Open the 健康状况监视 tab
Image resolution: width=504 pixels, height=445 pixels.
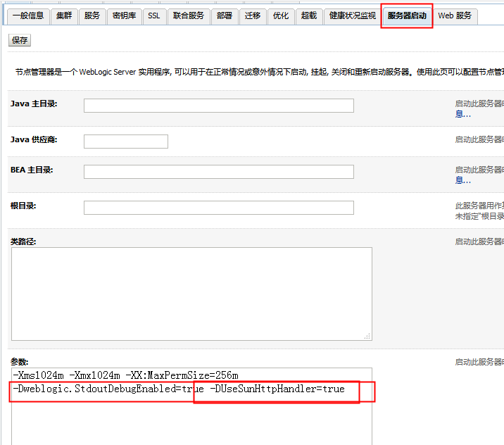pos(353,15)
